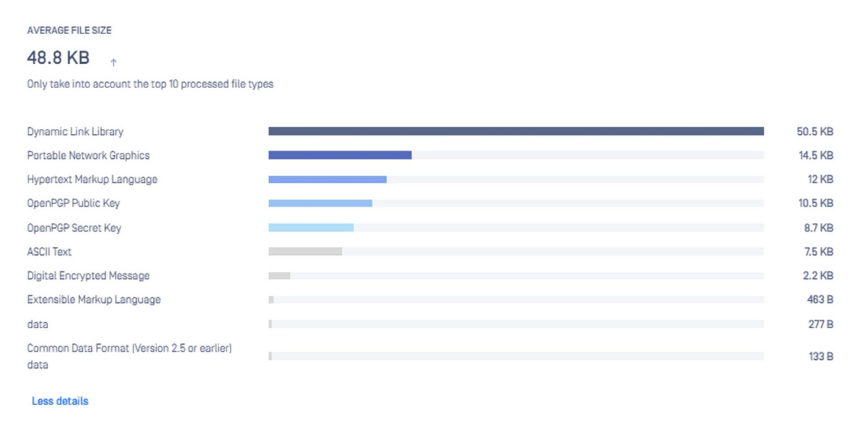Click the 133 B size value
868x434 pixels.
click(821, 356)
